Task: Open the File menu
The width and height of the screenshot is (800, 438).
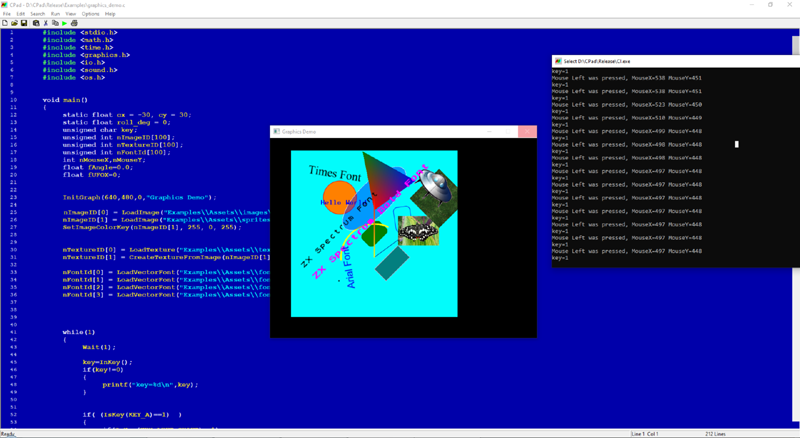Action: (7, 14)
